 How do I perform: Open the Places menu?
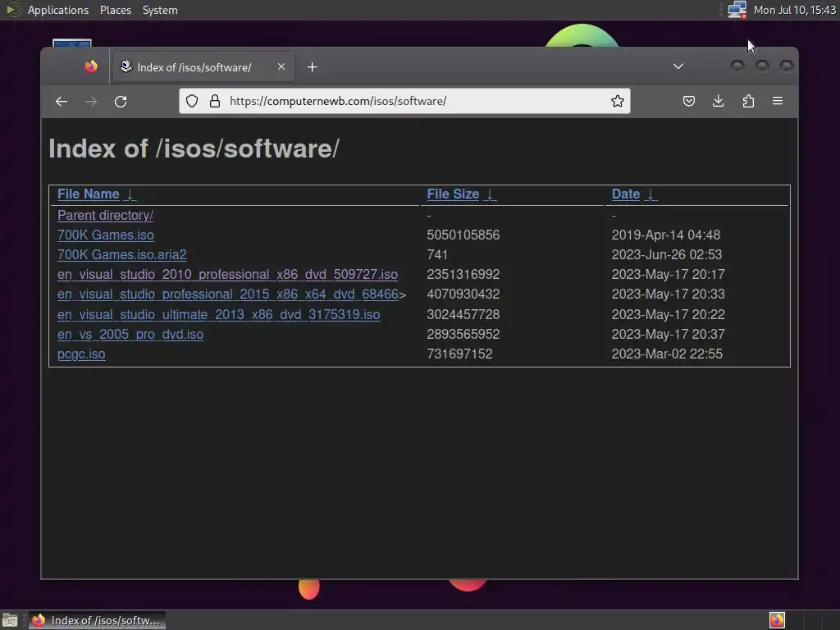coord(116,10)
